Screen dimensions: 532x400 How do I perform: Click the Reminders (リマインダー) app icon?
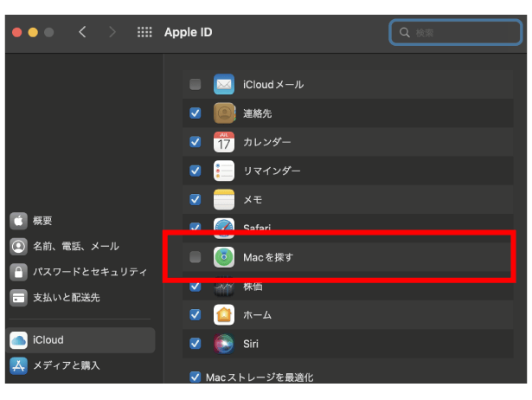(x=224, y=171)
